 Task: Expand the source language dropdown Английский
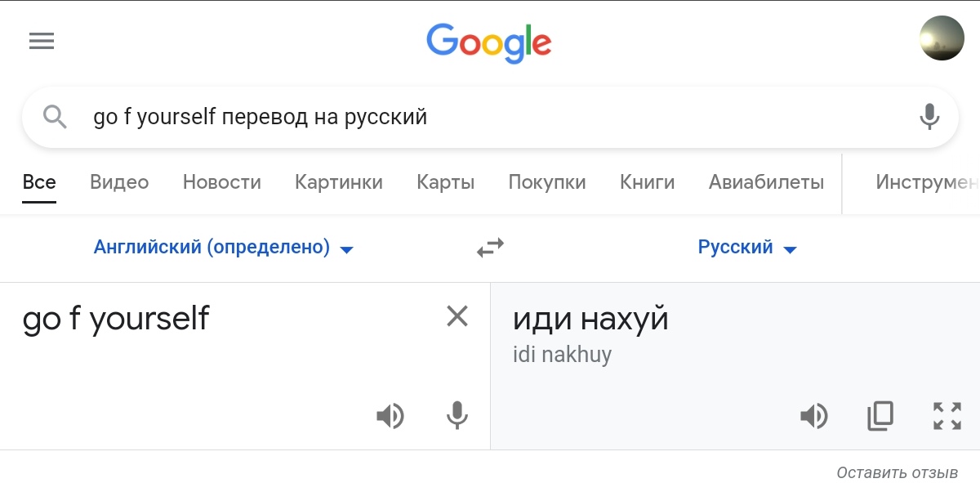224,248
